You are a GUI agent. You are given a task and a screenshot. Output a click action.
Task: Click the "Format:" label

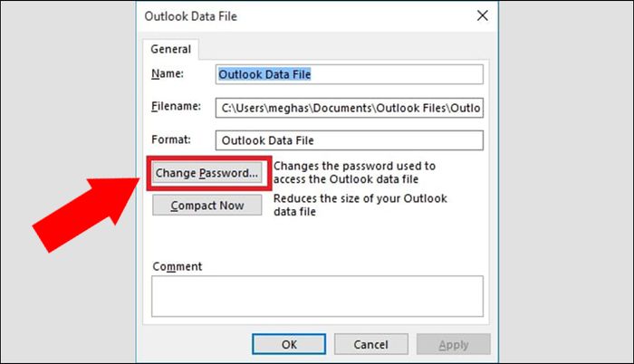(x=171, y=139)
